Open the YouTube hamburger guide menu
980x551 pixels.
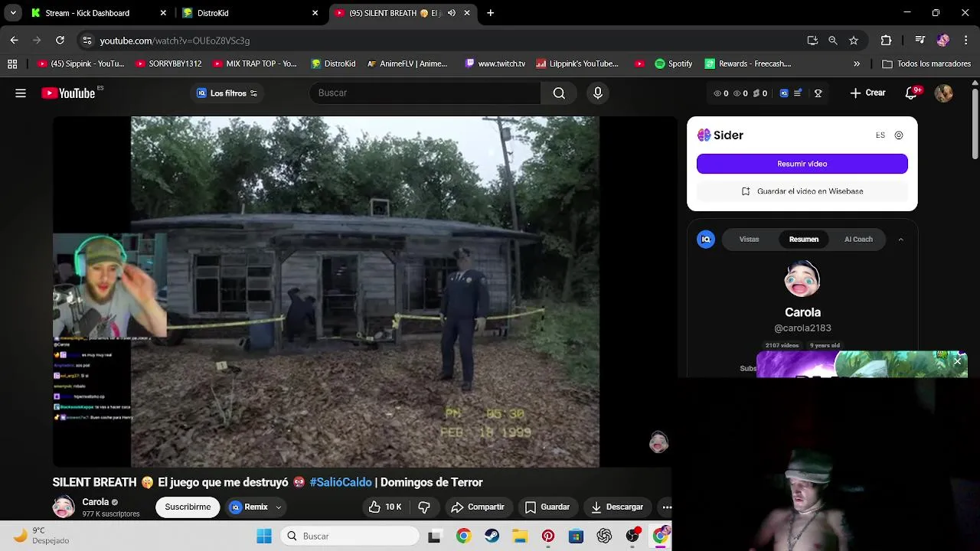[21, 93]
